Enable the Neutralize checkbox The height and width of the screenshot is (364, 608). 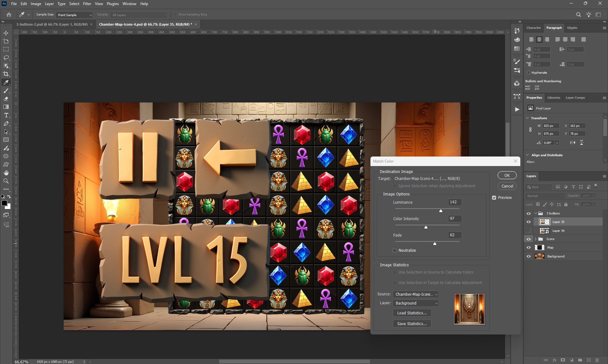395,250
